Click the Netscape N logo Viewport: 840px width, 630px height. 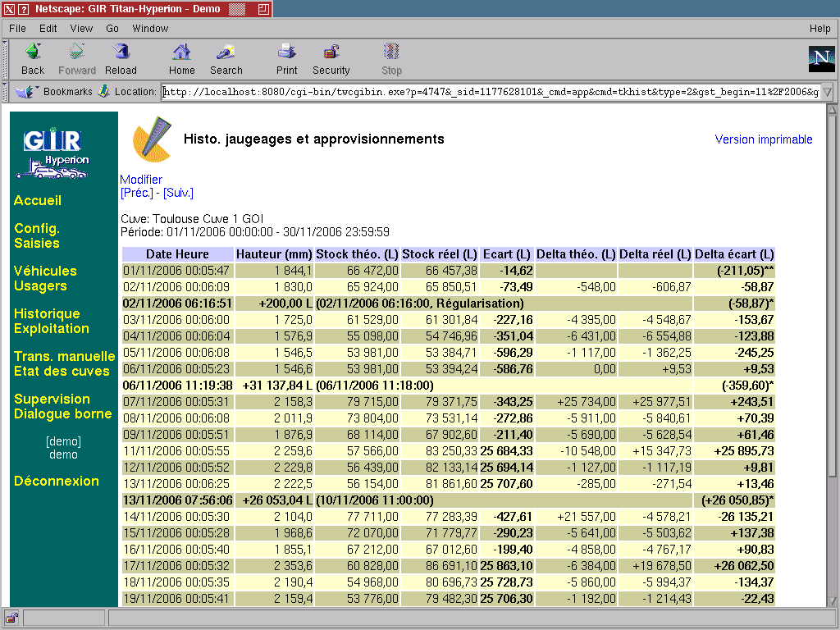coord(821,59)
